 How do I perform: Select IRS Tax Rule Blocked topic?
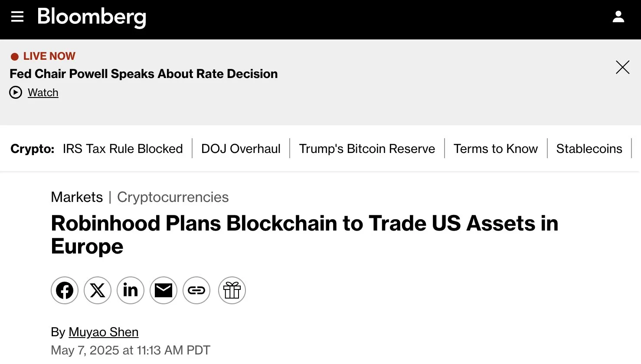123,149
